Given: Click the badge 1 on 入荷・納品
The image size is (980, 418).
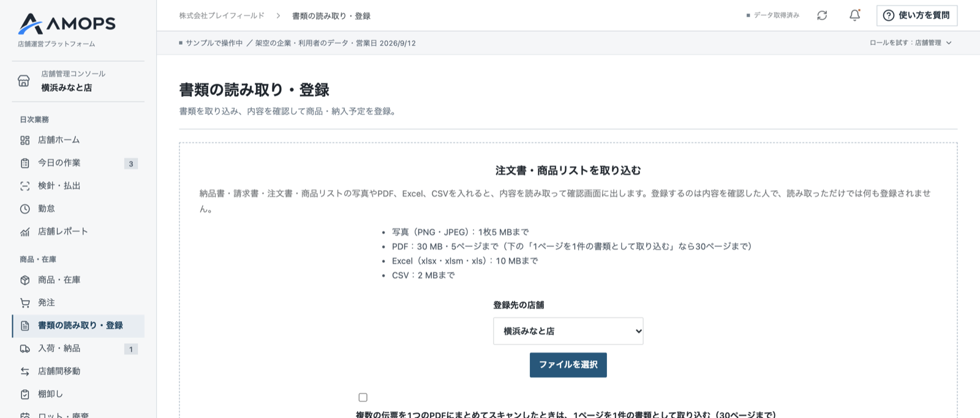Looking at the screenshot, I should [131, 349].
